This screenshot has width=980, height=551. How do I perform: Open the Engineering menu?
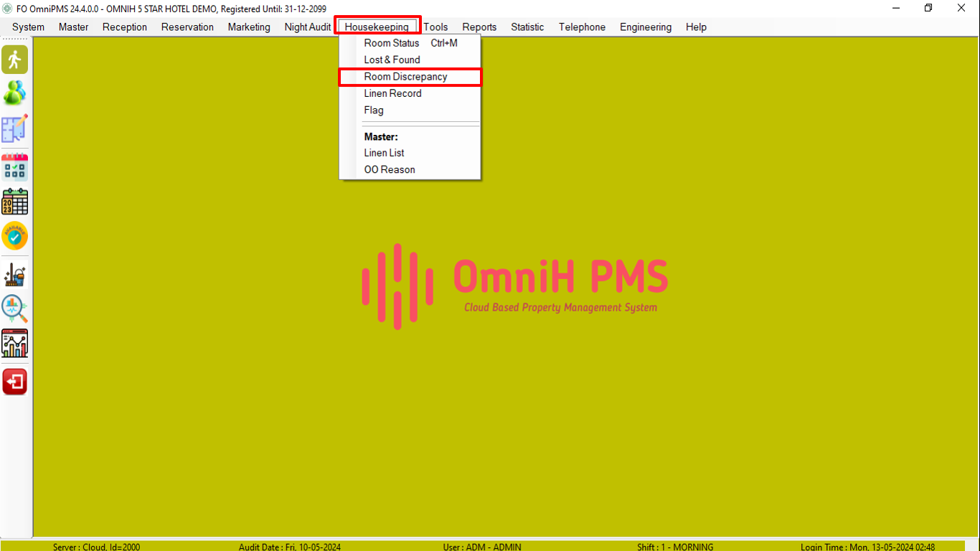tap(646, 27)
